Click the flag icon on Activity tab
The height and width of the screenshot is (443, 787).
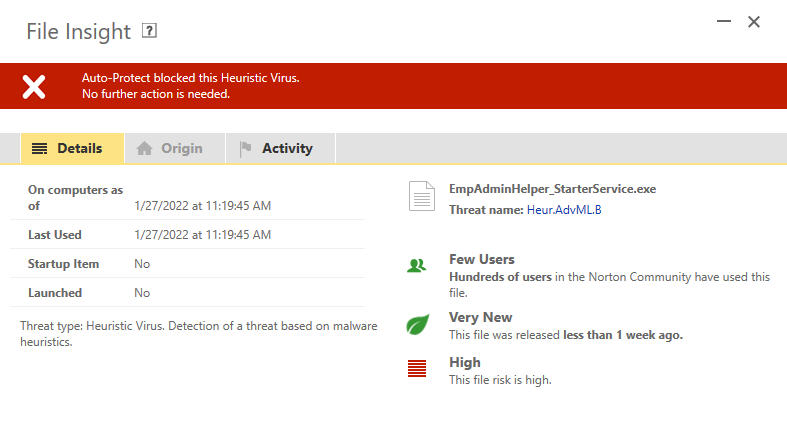tap(245, 148)
